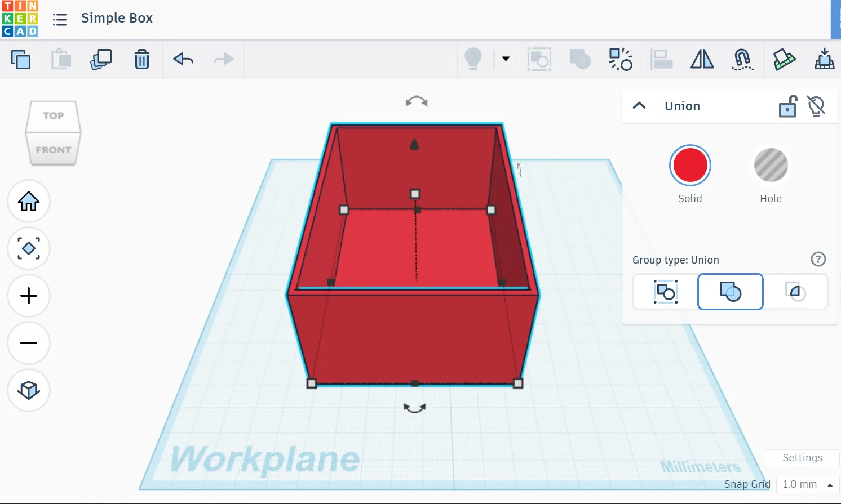Delete the selected shape with trash icon
The width and height of the screenshot is (841, 504).
coord(142,59)
